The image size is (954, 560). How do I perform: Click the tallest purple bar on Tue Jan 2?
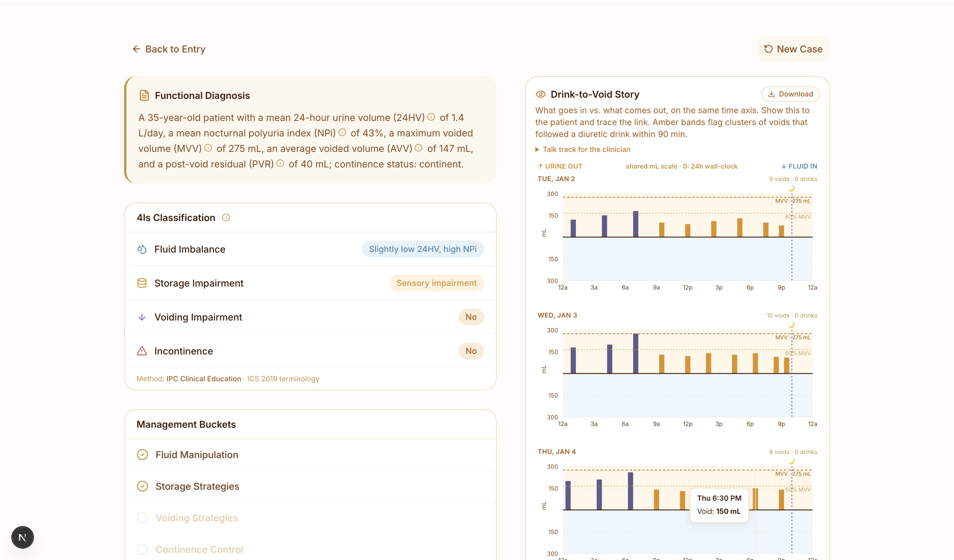pos(636,224)
